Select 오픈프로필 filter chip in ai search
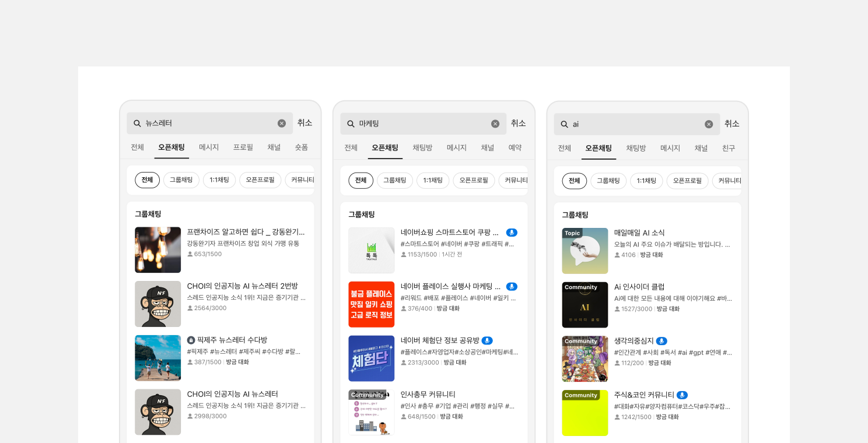Screen dimensions: 868x443 pos(687,181)
